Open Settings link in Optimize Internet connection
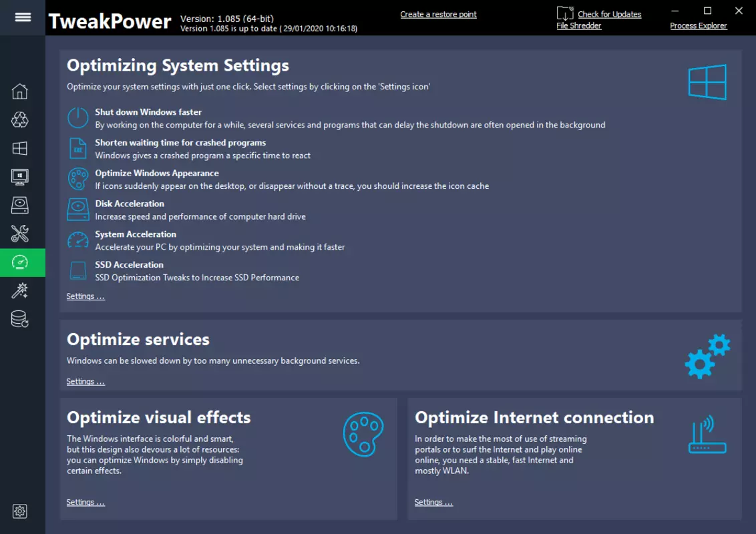Screen dimensions: 756x534 pos(433,502)
